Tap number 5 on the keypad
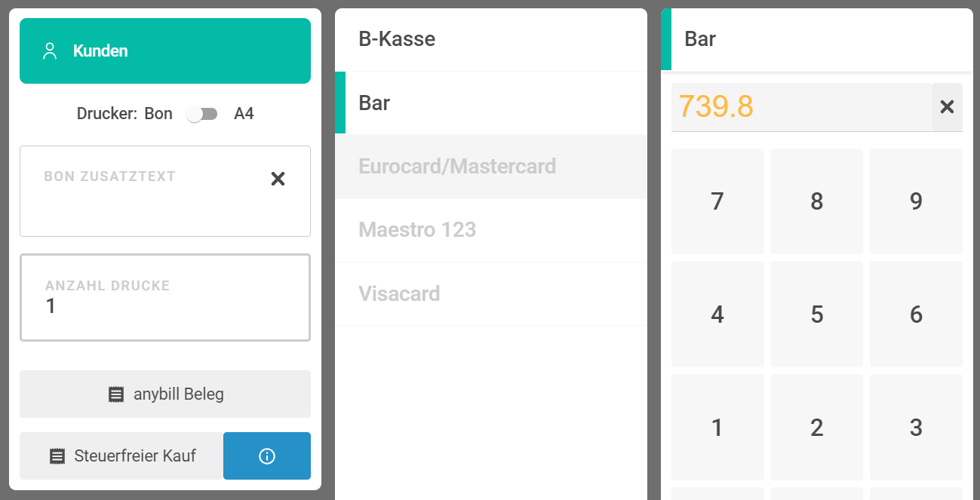Screen dimensions: 980x500 (817, 314)
